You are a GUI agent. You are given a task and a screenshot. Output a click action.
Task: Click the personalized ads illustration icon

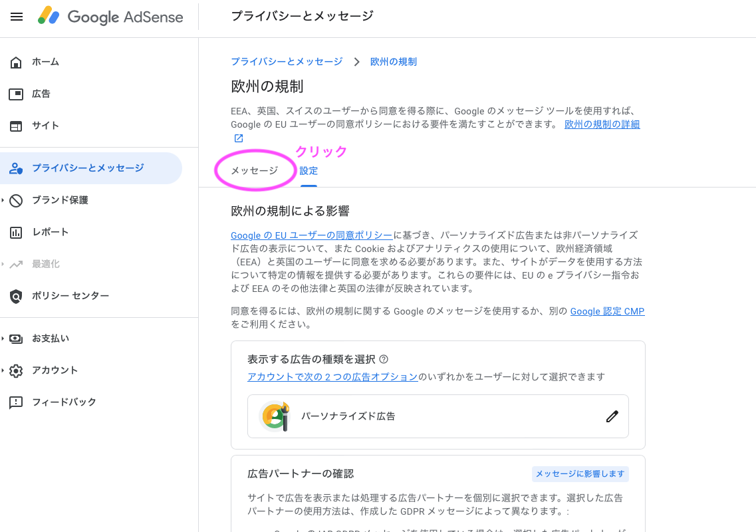275,416
